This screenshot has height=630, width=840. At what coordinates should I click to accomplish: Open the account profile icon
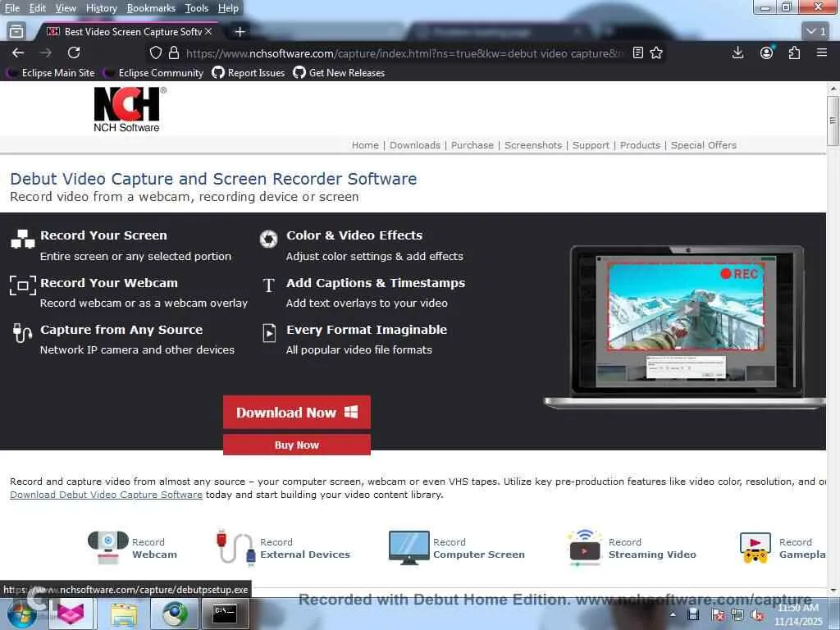767,52
